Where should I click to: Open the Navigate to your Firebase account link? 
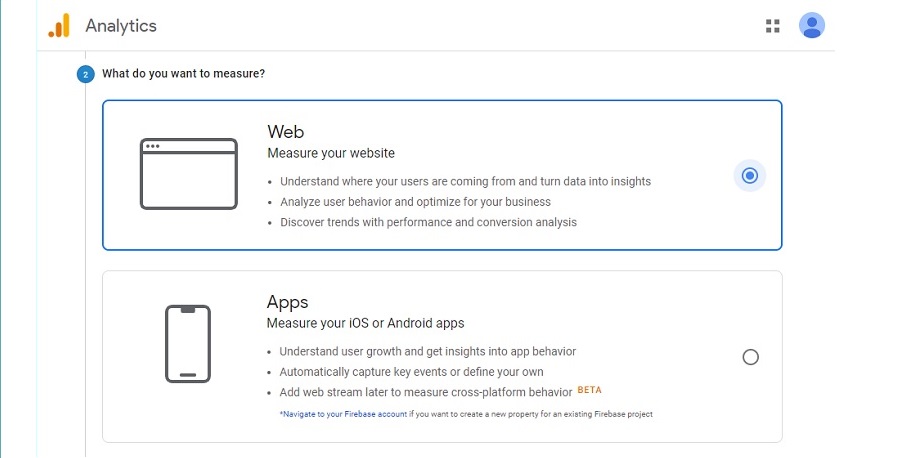point(343,414)
